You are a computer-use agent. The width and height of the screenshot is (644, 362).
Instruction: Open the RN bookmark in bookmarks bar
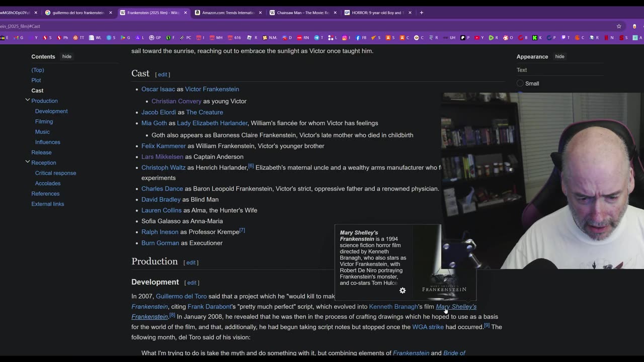303,38
